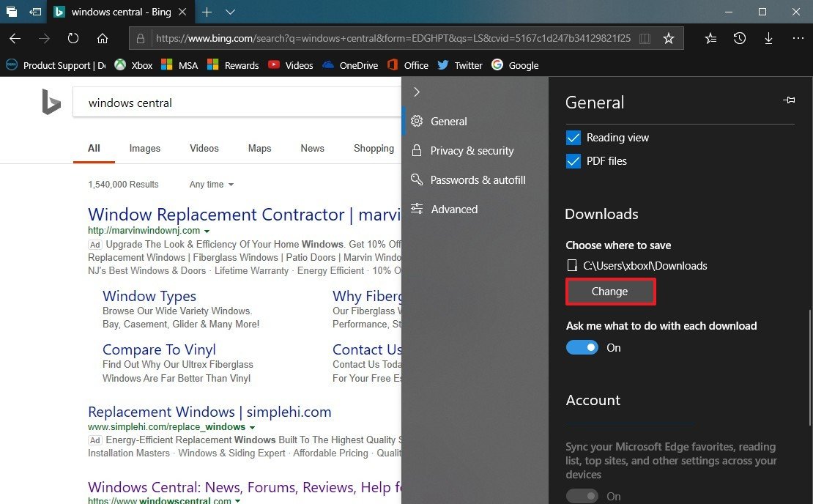Click the browser address bar URL
813x504 pixels.
tap(393, 38)
